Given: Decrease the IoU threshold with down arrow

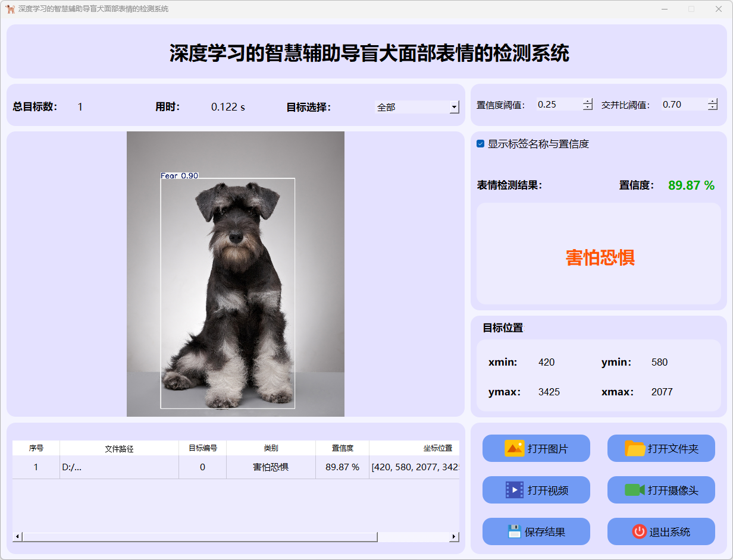Looking at the screenshot, I should (x=713, y=108).
